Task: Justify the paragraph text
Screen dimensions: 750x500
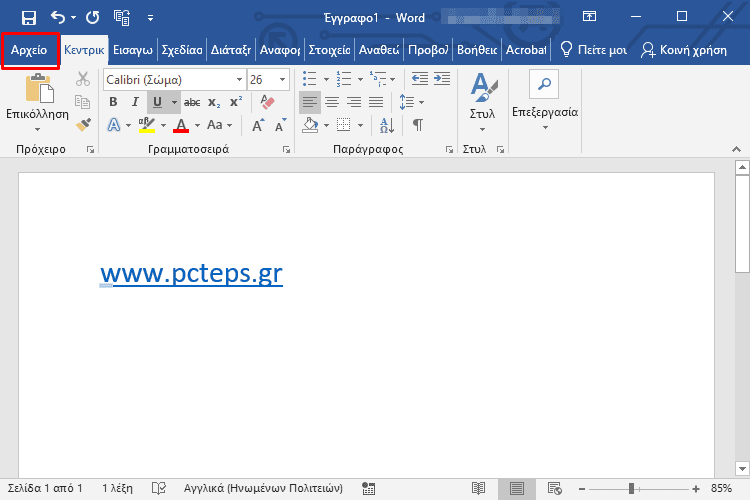Action: click(x=376, y=102)
